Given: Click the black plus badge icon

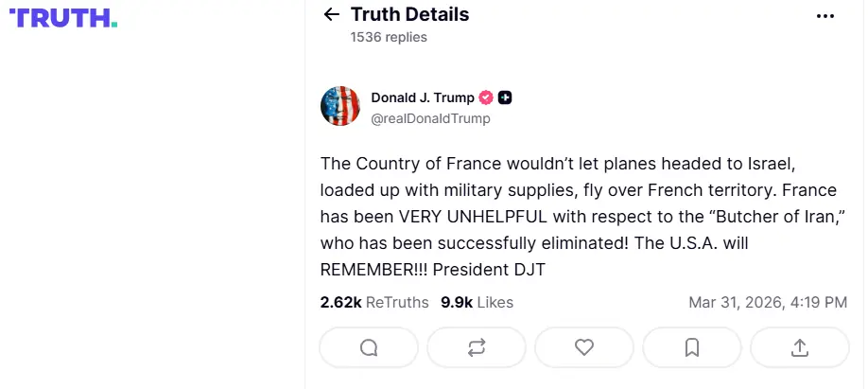Looking at the screenshot, I should 506,97.
